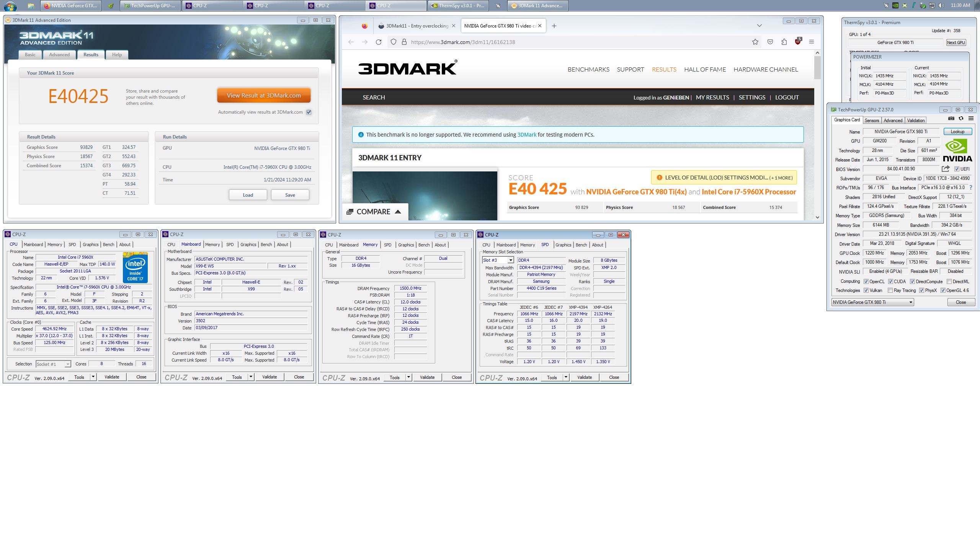This screenshot has width=980, height=551.
Task: Click the browser page vertical scrollbar thumb
Action: pyautogui.click(x=817, y=68)
